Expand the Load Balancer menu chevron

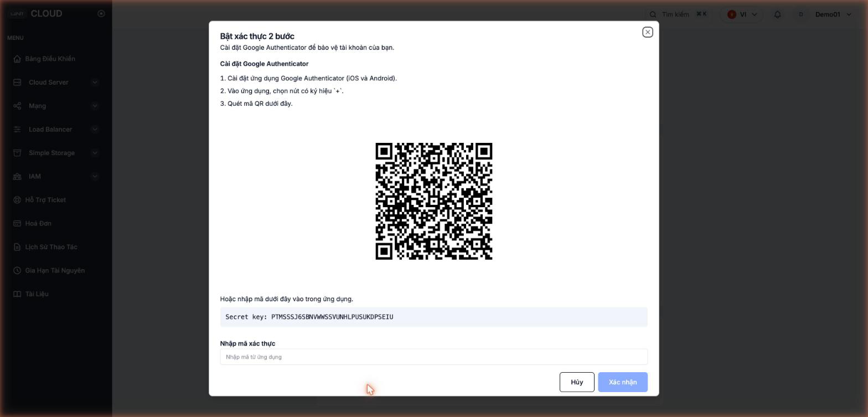tap(95, 130)
